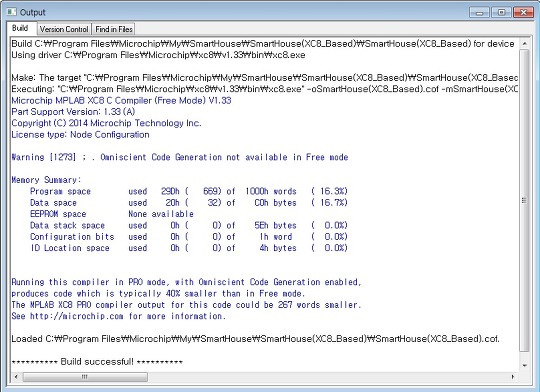Image resolution: width=540 pixels, height=392 pixels.
Task: Click the horizontal scrollbar left arrow
Action: [16, 376]
